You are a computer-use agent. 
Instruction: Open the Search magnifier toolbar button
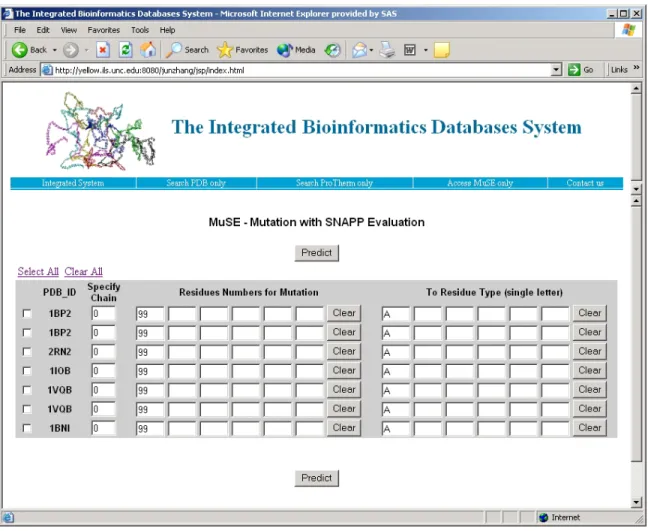[x=187, y=50]
